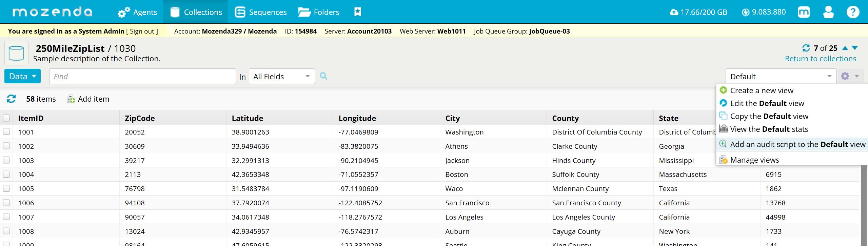Switch to Sequences tab
Image resolution: width=868 pixels, height=246 pixels.
tap(261, 12)
